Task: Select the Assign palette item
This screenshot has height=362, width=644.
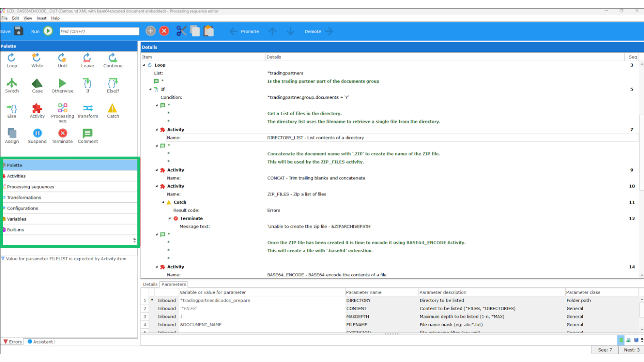Action: coord(12,136)
